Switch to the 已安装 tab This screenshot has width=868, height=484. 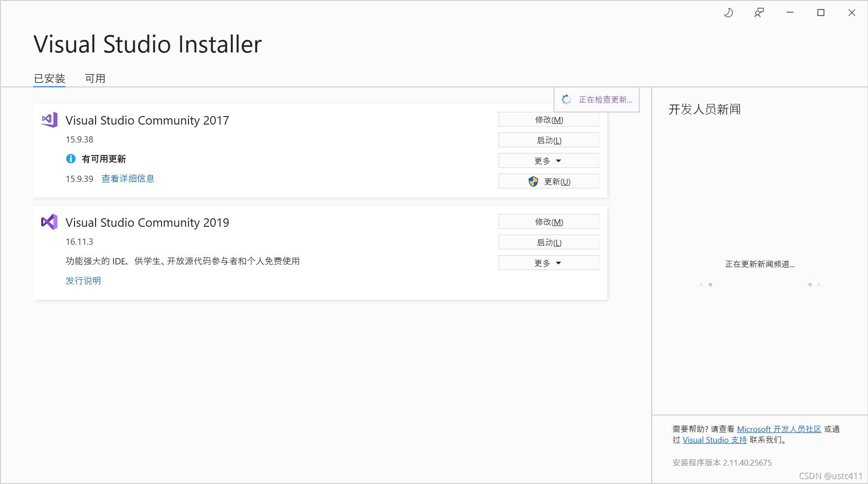coord(49,78)
